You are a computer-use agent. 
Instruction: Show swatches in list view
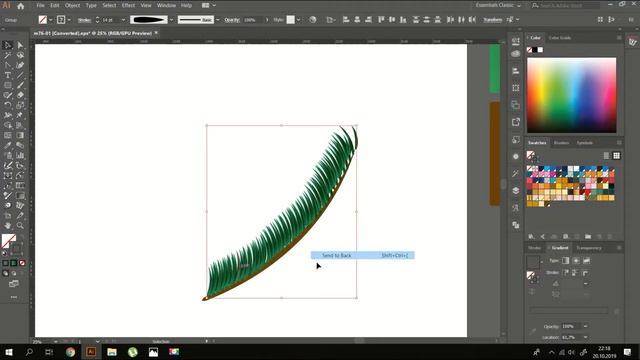(x=607, y=156)
